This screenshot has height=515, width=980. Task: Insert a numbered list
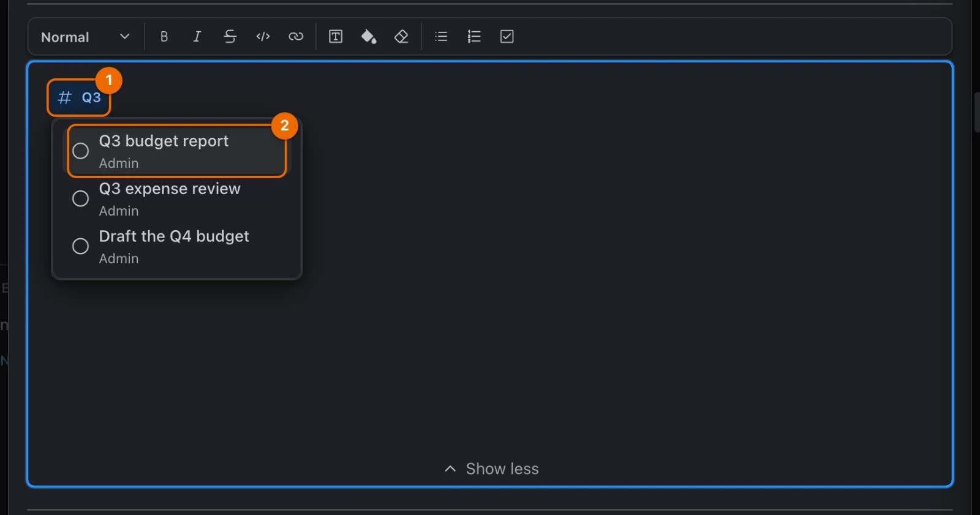click(x=474, y=37)
